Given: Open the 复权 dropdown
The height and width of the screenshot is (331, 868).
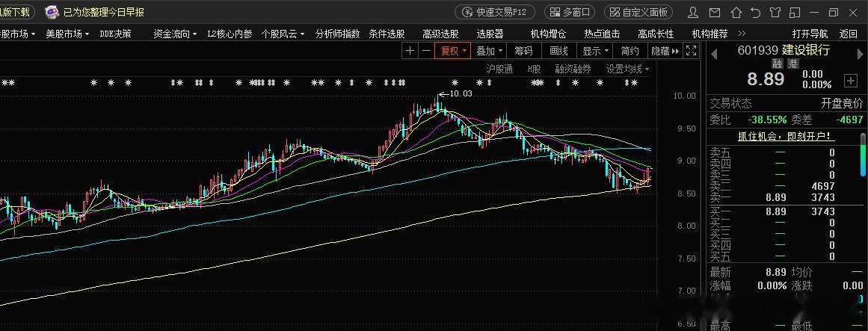Looking at the screenshot, I should pyautogui.click(x=452, y=51).
